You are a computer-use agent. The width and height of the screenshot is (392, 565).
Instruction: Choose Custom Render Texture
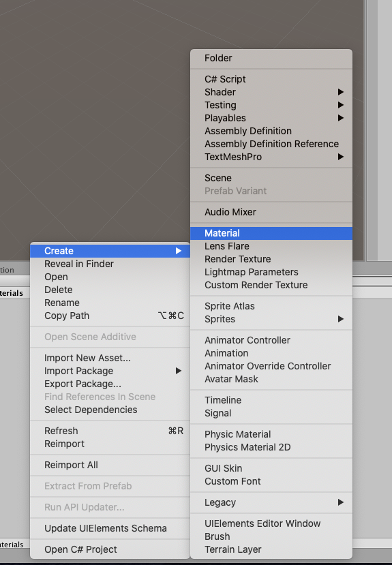[271, 285]
